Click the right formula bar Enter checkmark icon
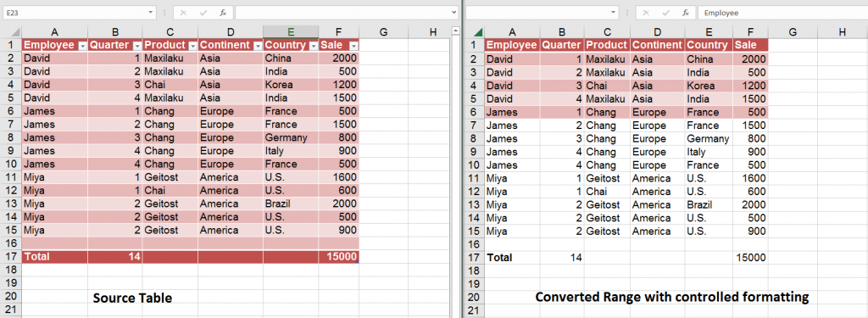The image size is (868, 318). (666, 12)
